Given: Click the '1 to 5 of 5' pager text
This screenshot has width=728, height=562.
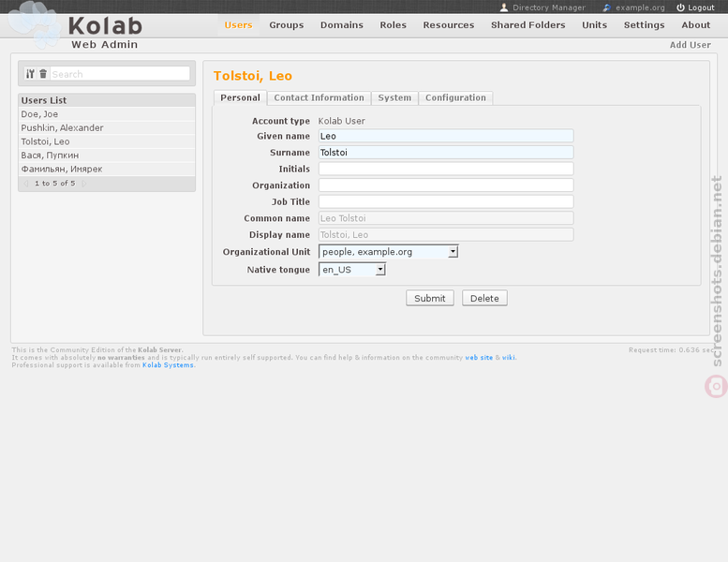Looking at the screenshot, I should tap(54, 184).
